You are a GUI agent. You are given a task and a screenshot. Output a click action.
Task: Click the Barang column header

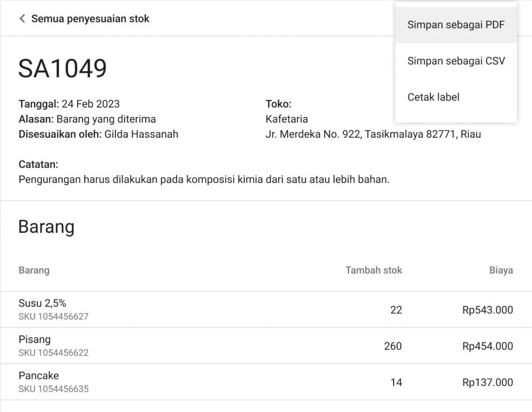(x=34, y=270)
